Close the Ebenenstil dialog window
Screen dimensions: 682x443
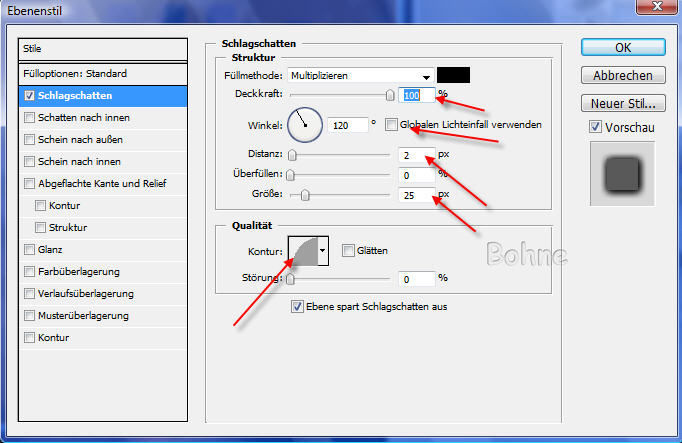[x=659, y=9]
